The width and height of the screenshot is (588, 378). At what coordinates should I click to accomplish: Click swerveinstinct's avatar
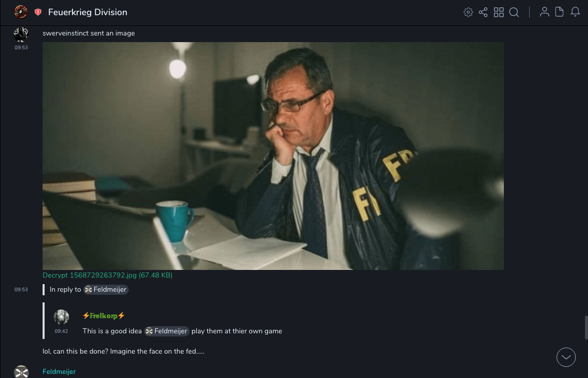point(21,34)
